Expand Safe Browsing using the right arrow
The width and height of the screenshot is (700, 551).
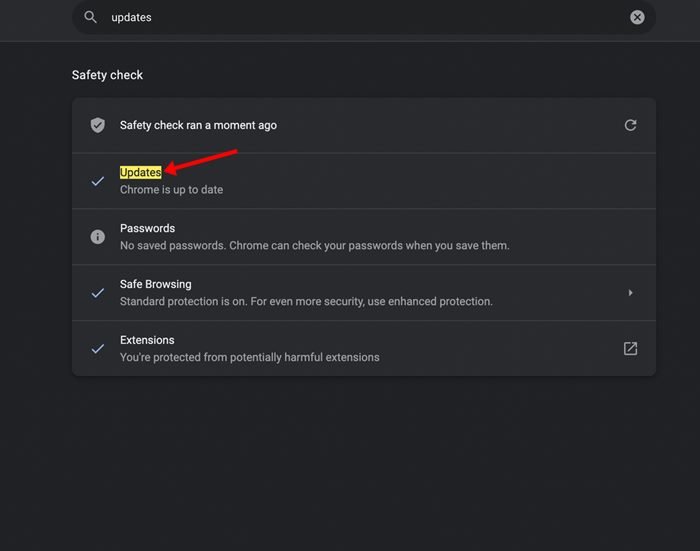point(630,293)
